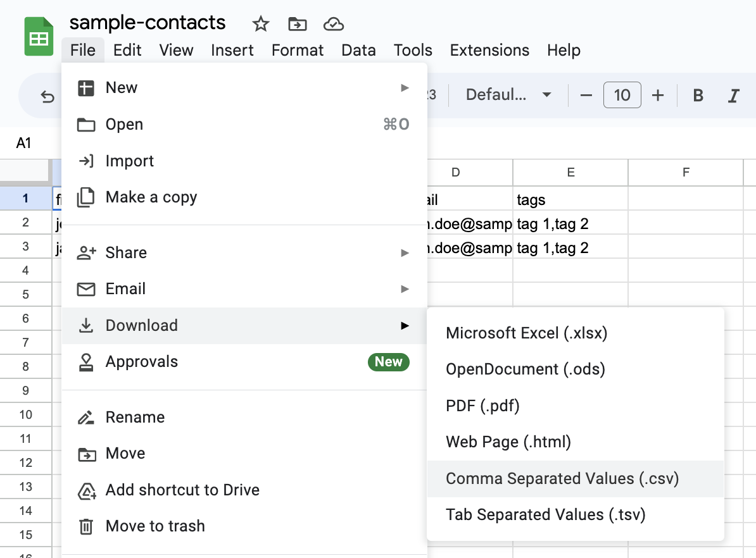The height and width of the screenshot is (558, 756).
Task: Expand the New submenu
Action: (x=405, y=88)
